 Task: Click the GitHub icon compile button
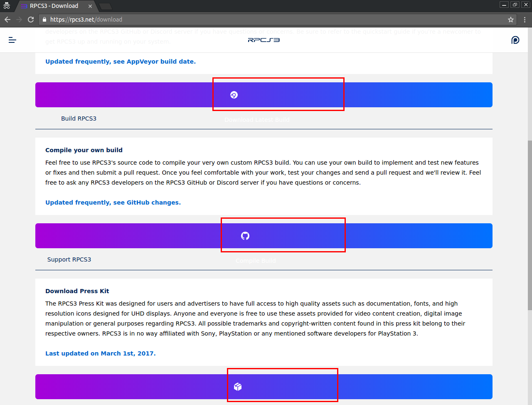click(245, 236)
